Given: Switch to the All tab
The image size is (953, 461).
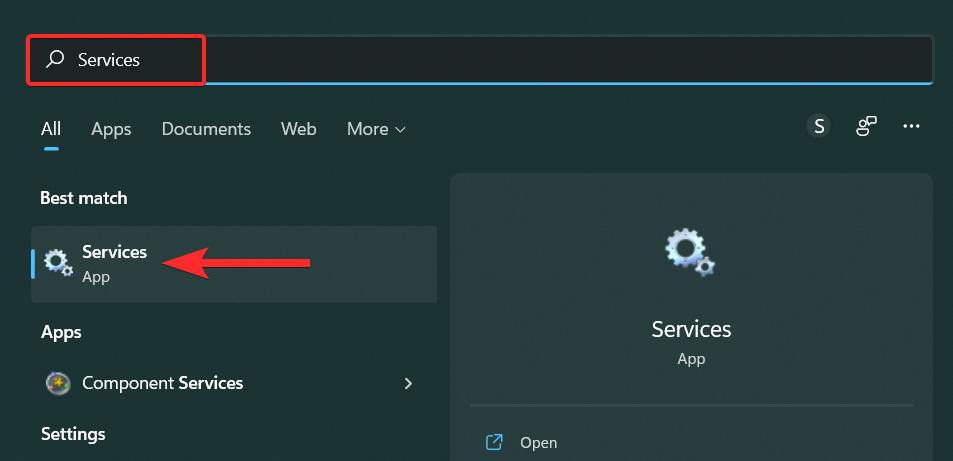Looking at the screenshot, I should coord(51,129).
